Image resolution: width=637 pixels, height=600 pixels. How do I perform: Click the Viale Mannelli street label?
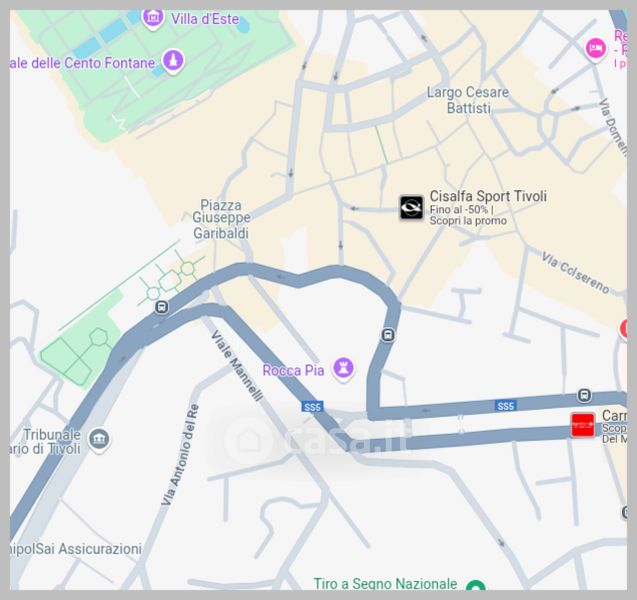tap(237, 366)
